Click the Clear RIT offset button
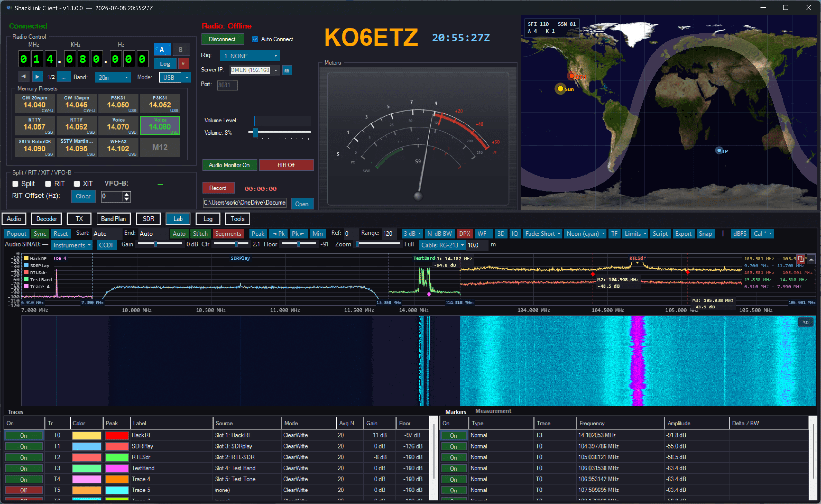Image resolution: width=821 pixels, height=504 pixels. 83,196
